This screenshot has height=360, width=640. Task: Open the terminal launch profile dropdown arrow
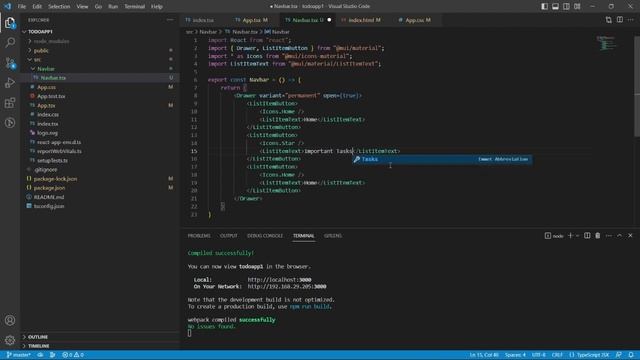[x=577, y=236]
